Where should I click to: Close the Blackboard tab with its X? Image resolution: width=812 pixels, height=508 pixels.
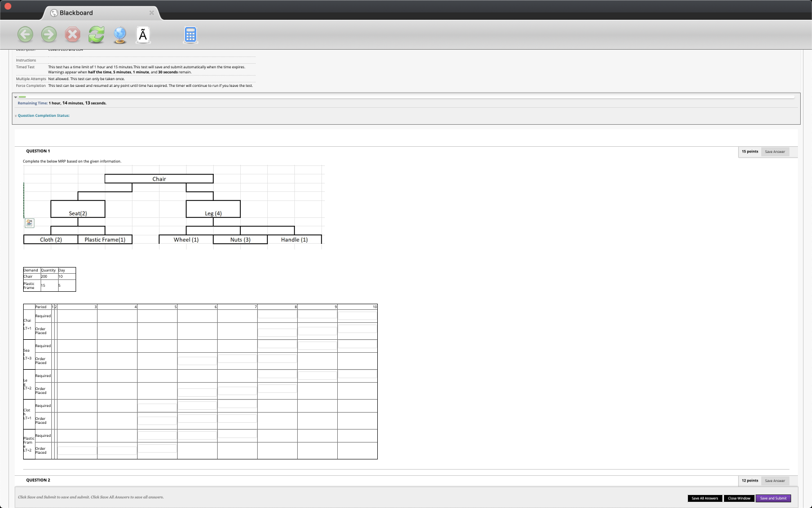pos(151,12)
